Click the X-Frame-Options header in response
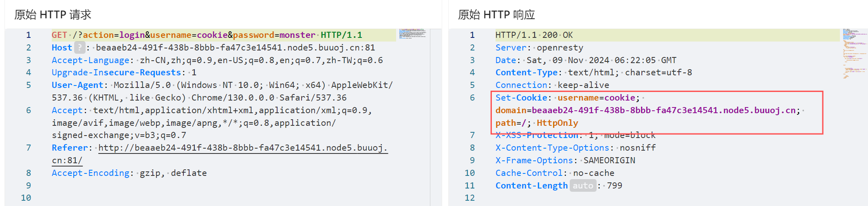The height and width of the screenshot is (206, 868). click(x=534, y=160)
